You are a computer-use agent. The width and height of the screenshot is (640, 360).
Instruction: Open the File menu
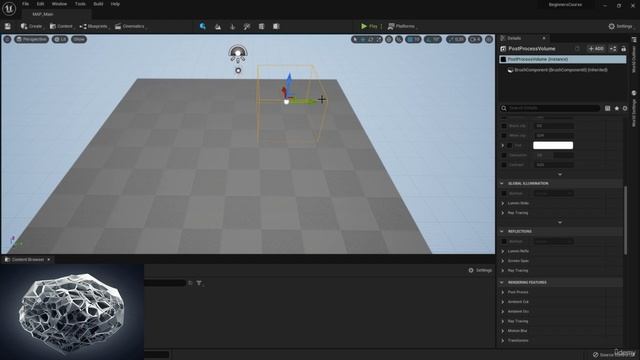[25, 4]
